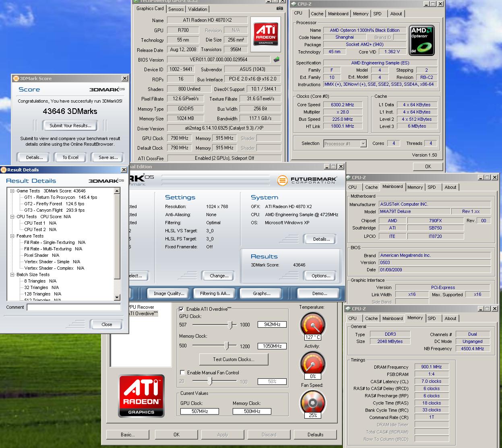
Task: Collapse the CPU Tests tree node
Action: click(12, 217)
